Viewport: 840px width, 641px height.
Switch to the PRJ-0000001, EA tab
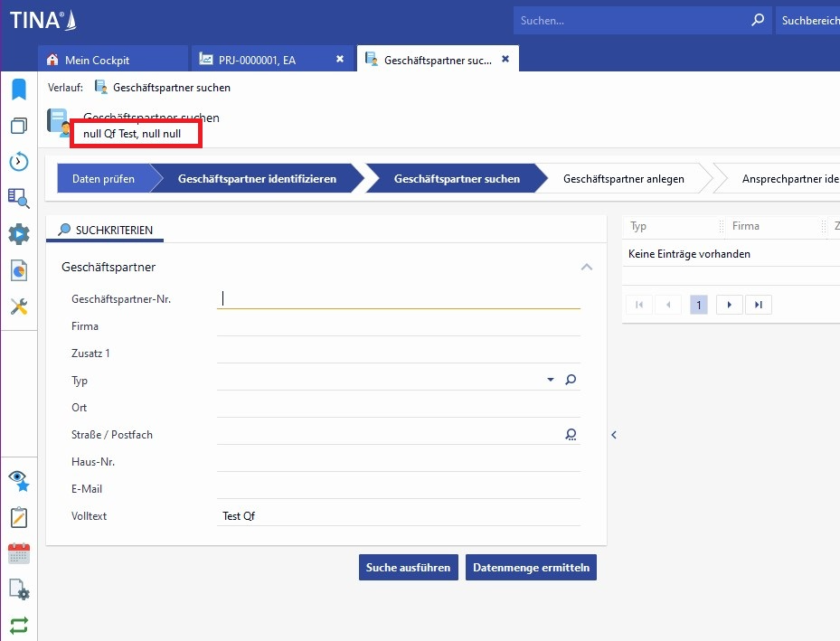259,60
